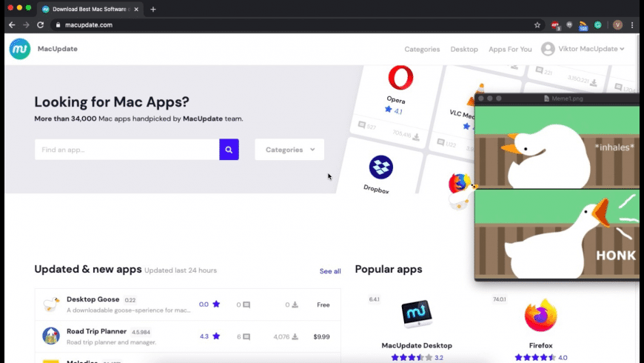Click the $9.99 price of Road Trip Planner
The height and width of the screenshot is (363, 644).
click(x=321, y=336)
